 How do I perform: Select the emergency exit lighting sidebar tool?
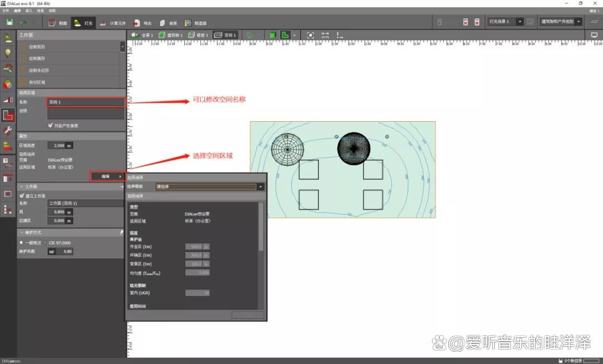click(x=8, y=178)
